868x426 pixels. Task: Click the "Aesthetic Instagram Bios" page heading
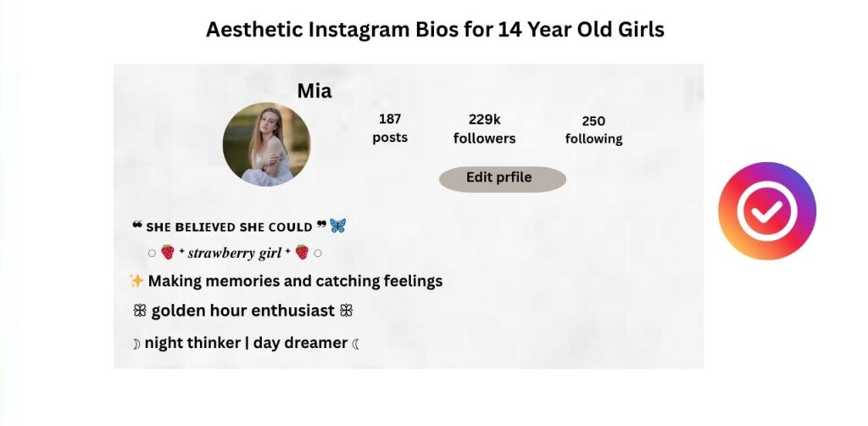tap(435, 30)
